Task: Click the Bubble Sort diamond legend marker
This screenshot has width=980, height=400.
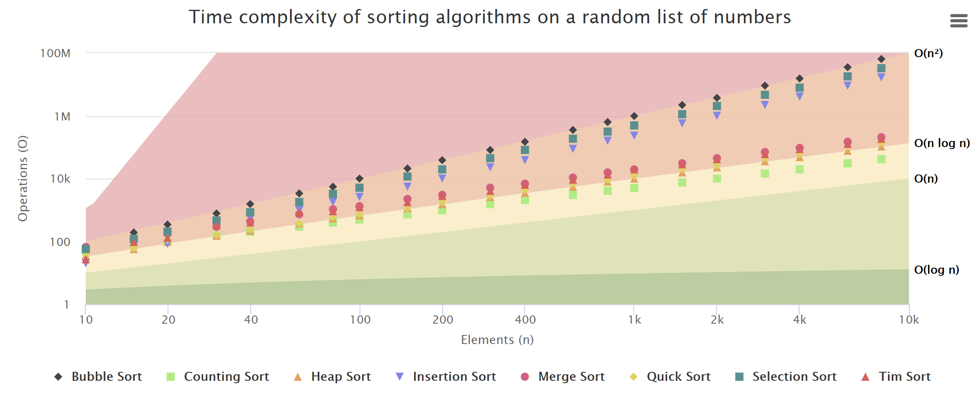Action: (58, 376)
